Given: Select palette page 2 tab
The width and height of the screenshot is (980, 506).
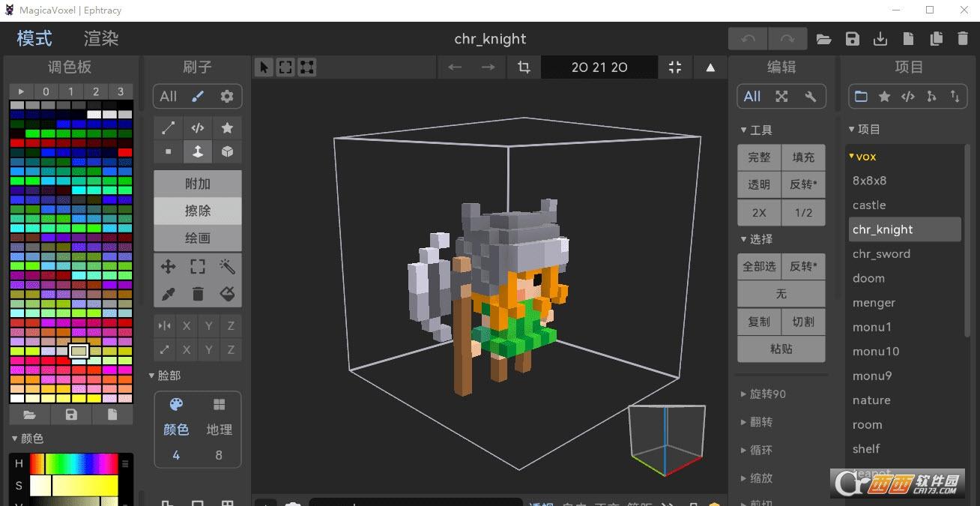Looking at the screenshot, I should (x=95, y=91).
